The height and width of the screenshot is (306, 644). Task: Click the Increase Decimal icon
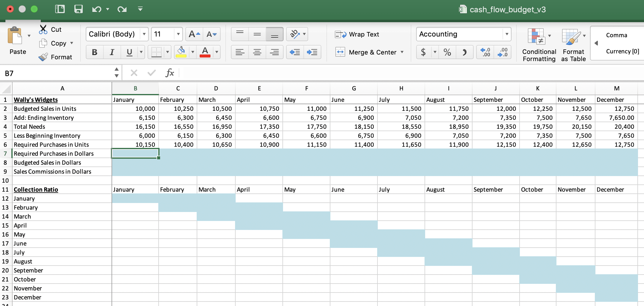pyautogui.click(x=485, y=52)
